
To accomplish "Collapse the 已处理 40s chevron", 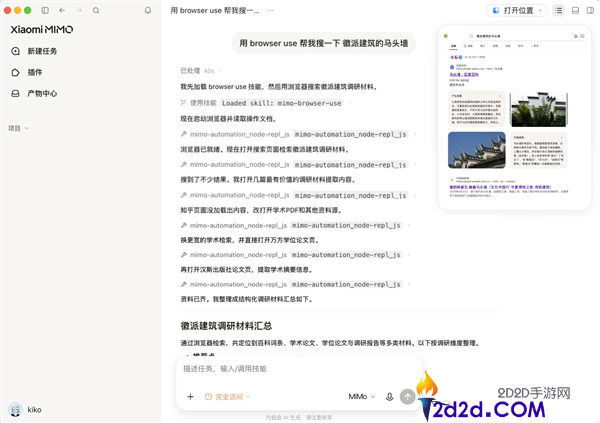I will tap(221, 71).
